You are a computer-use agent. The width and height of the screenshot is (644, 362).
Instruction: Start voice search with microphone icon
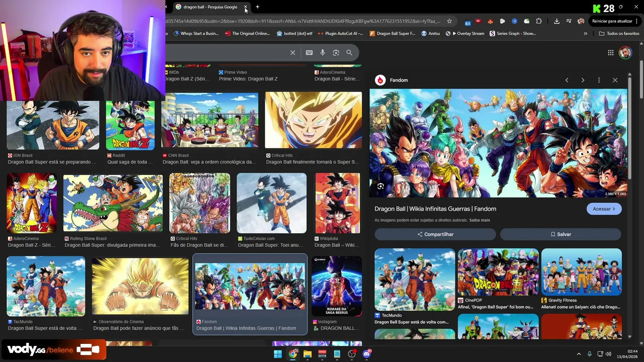click(323, 53)
